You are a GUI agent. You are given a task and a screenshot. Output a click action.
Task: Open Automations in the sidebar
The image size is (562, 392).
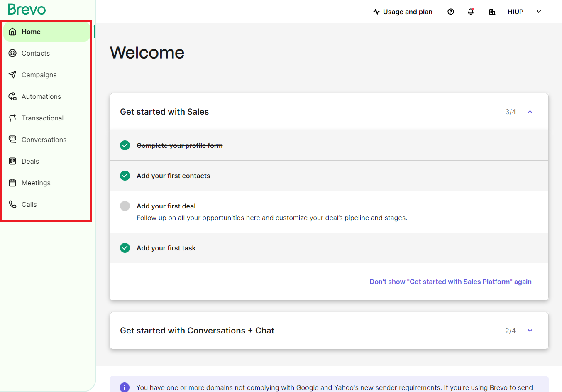46,96
